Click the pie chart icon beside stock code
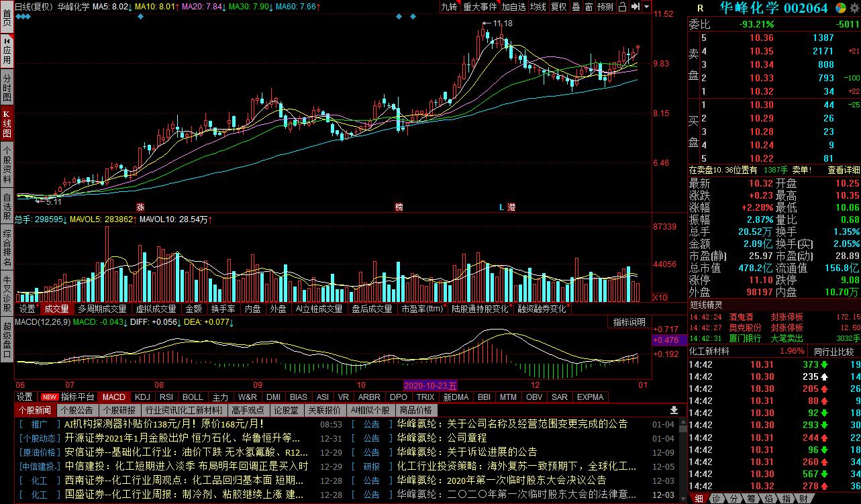 click(840, 8)
